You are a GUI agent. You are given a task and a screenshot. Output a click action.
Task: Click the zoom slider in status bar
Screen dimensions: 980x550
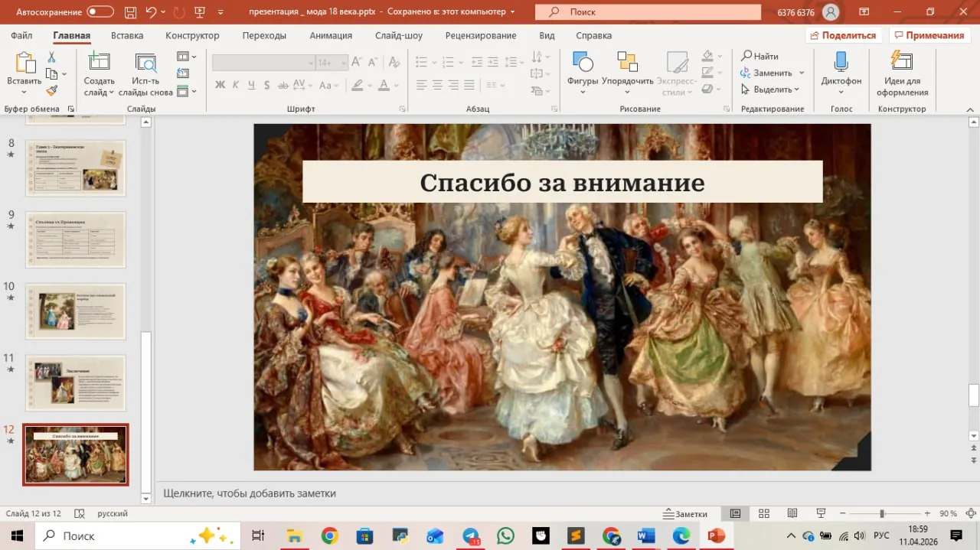tap(883, 513)
